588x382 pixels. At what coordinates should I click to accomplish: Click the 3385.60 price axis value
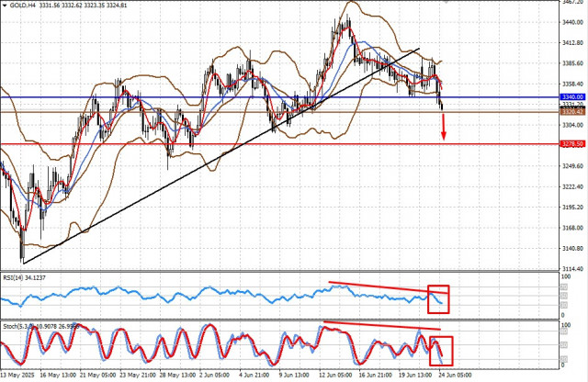(573, 63)
